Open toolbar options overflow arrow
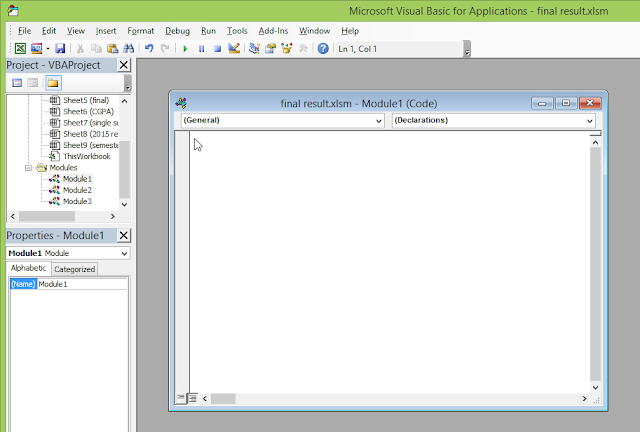This screenshot has height=432, width=640. tap(467, 49)
